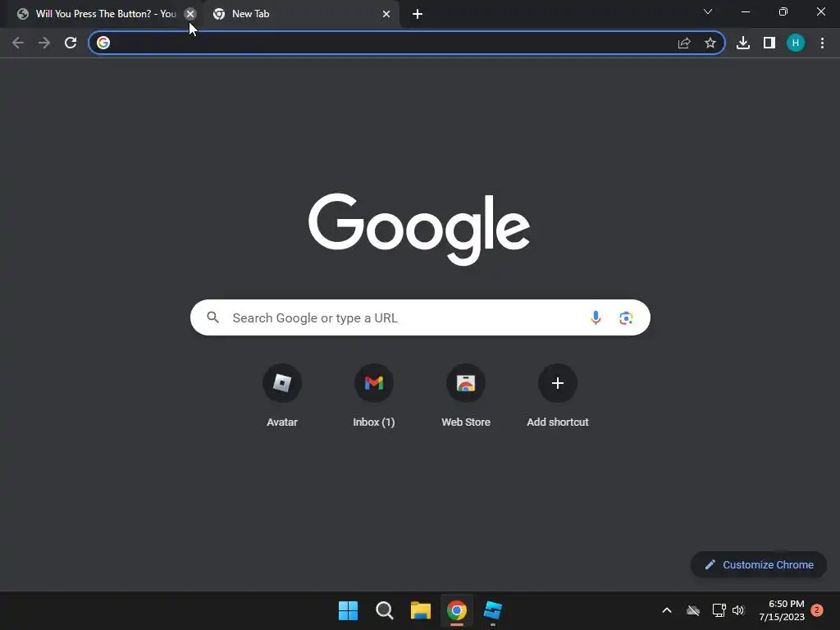Close the Will You Press The Button tab

coord(190,14)
